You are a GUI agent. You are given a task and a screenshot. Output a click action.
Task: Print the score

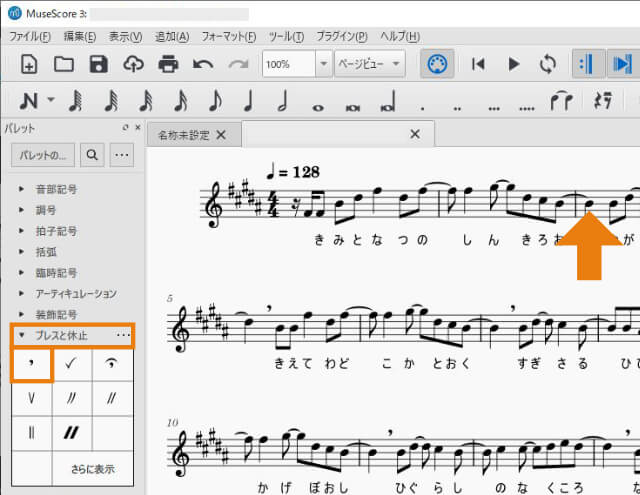point(168,64)
